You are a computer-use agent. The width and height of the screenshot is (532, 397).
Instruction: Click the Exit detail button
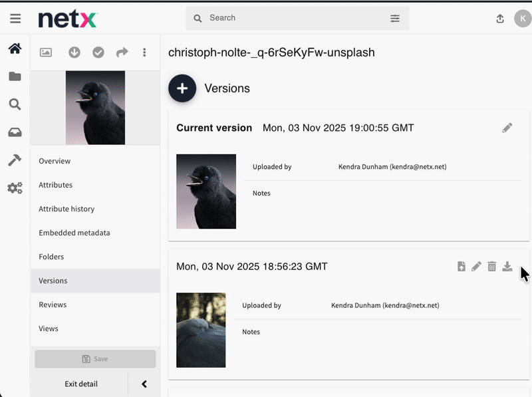(x=81, y=384)
